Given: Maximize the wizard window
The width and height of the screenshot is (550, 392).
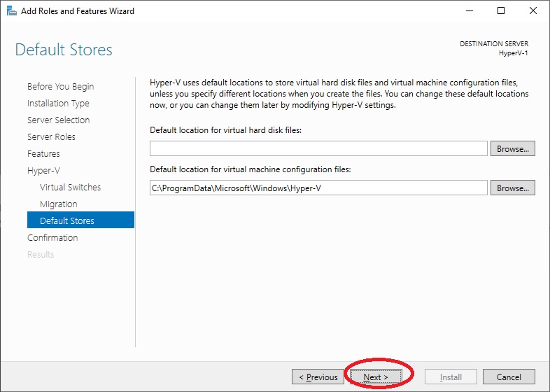Looking at the screenshot, I should pos(501,11).
